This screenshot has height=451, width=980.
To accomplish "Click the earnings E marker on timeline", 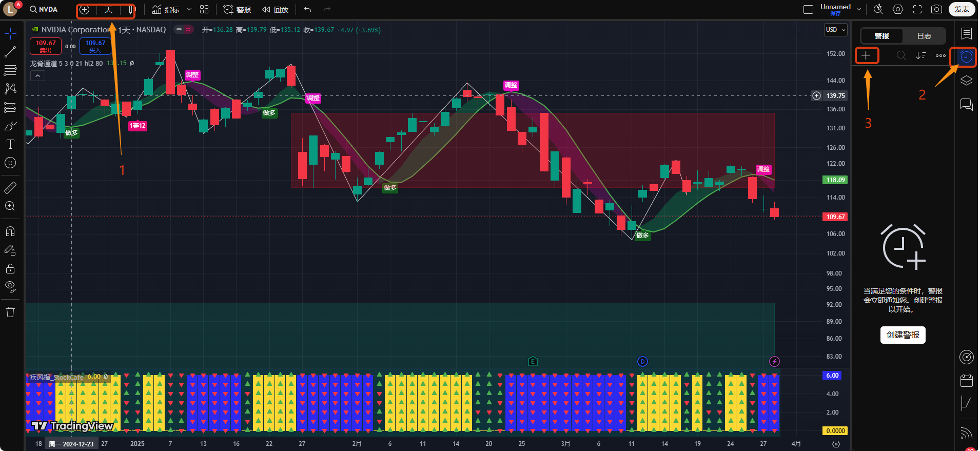I will pos(533,362).
